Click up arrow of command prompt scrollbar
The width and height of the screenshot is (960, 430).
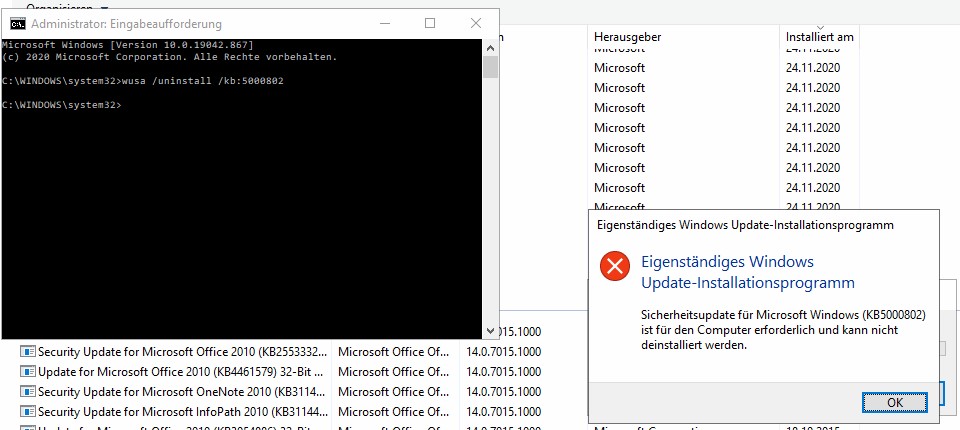490,47
